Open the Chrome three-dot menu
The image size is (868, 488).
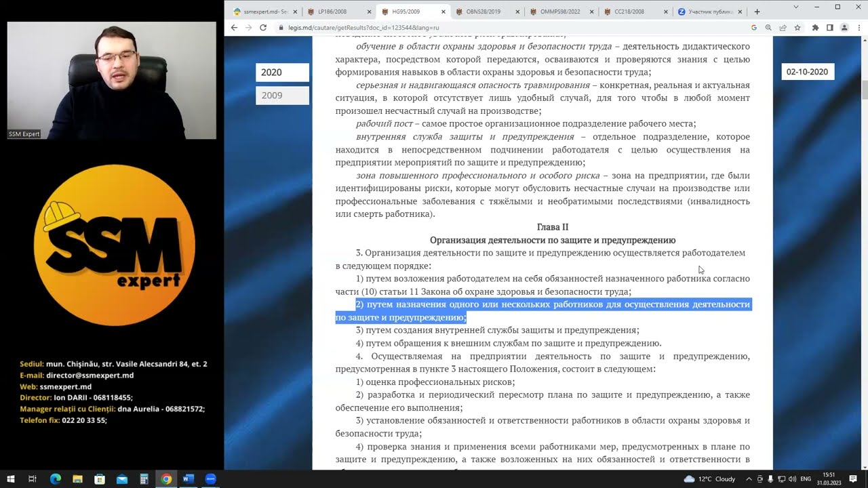coord(859,28)
